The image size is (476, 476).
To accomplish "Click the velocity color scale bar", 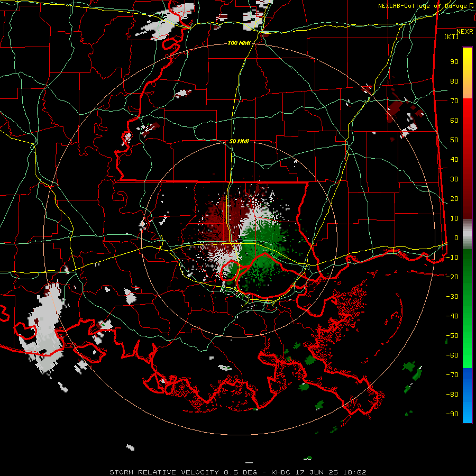I will (467, 235).
